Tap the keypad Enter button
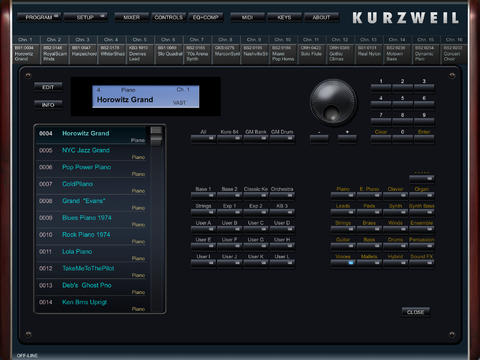The height and width of the screenshot is (360, 480). point(424,137)
